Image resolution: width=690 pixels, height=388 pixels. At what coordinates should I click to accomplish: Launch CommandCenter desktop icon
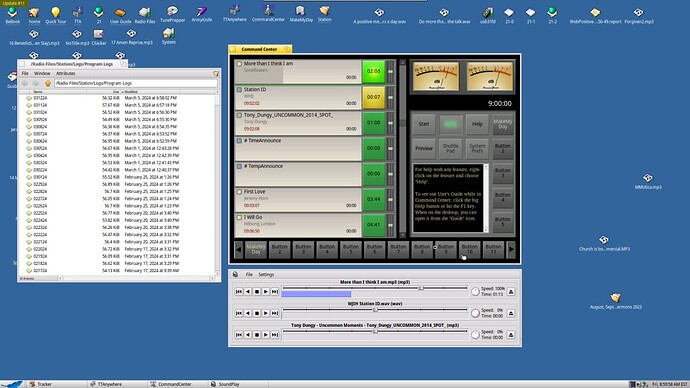click(x=268, y=14)
